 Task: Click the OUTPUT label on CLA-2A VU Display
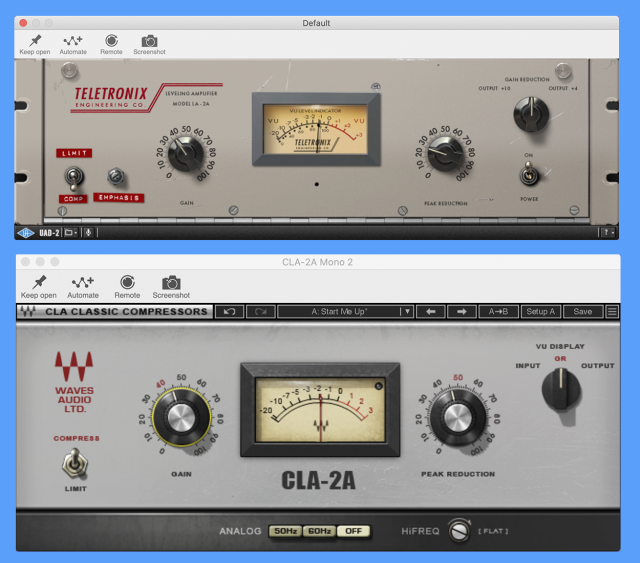pos(598,366)
